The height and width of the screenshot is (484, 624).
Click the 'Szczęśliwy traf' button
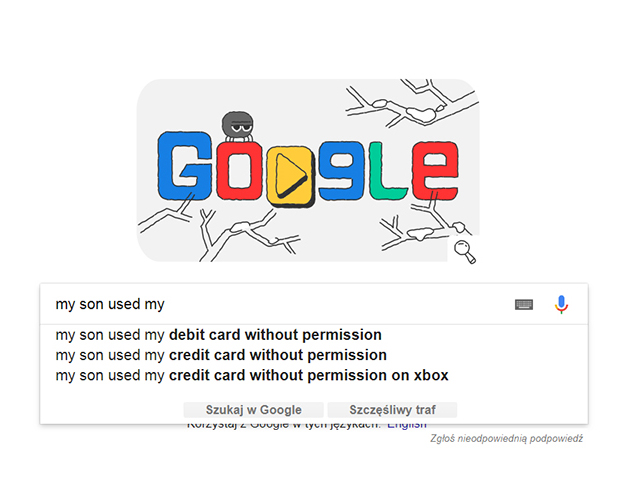coord(392,410)
